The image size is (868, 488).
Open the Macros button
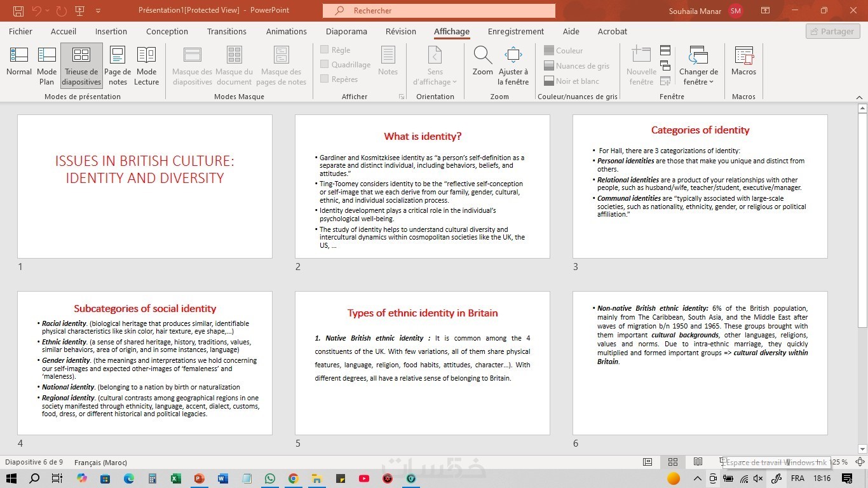[743, 62]
